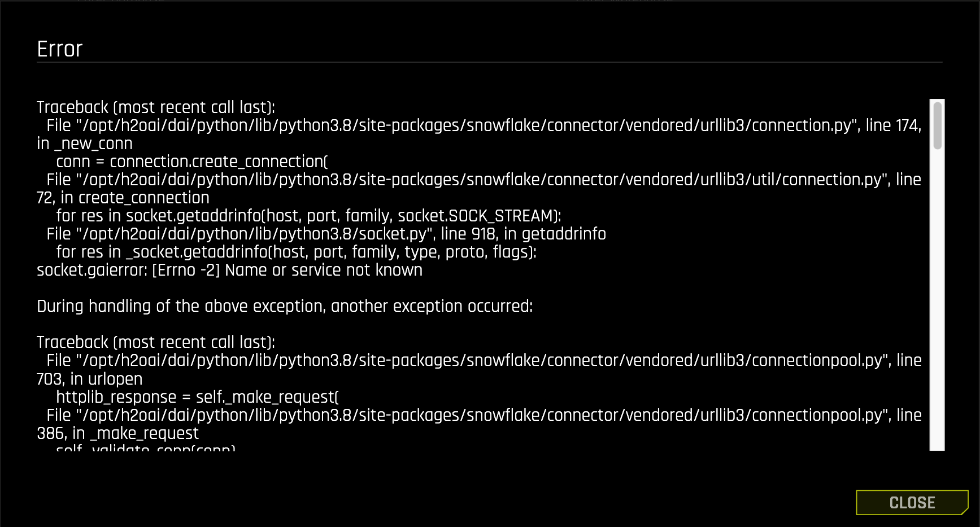980x527 pixels.
Task: Select the create_connection code line
Action: click(191, 162)
